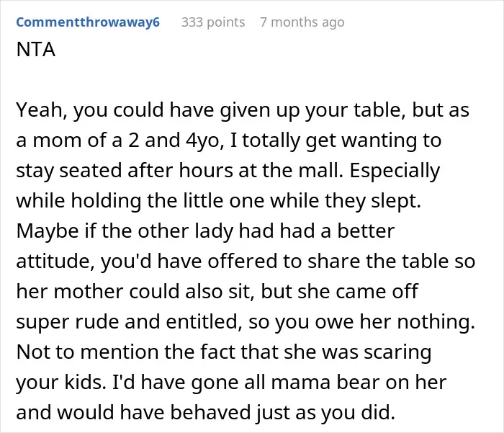The width and height of the screenshot is (504, 433).
Task: Click the line starting with her mother could
Action: tap(217, 292)
